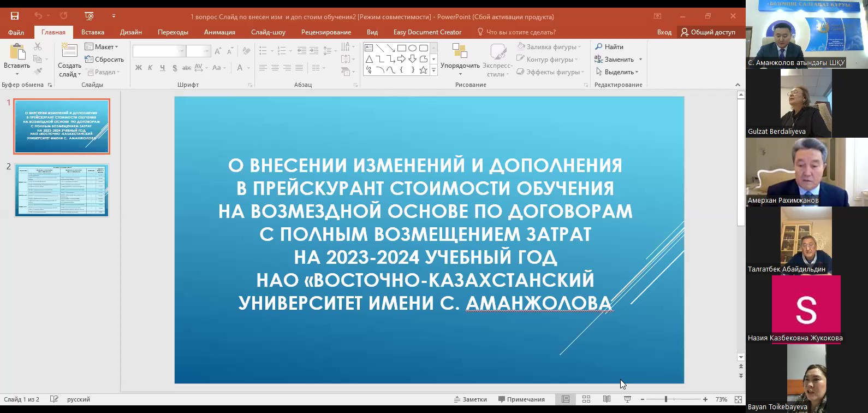Toggle the Notes (Заметки) pane

click(470, 399)
